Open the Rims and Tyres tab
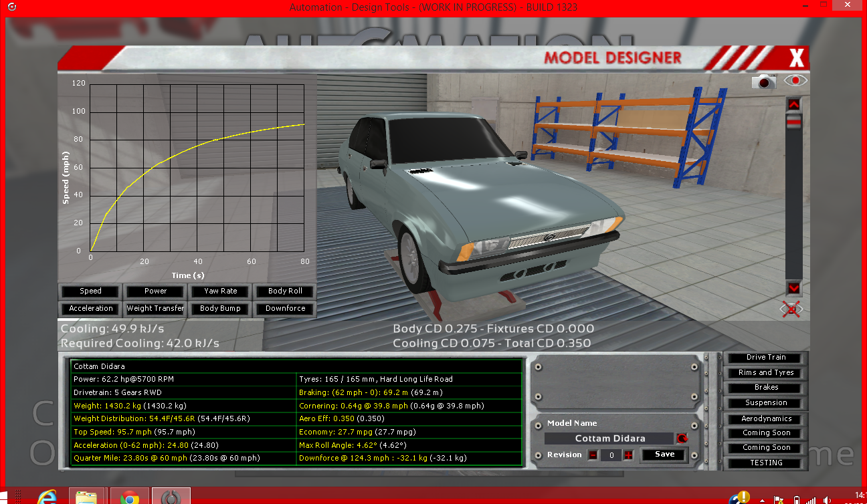The height and width of the screenshot is (504, 867). click(x=766, y=373)
